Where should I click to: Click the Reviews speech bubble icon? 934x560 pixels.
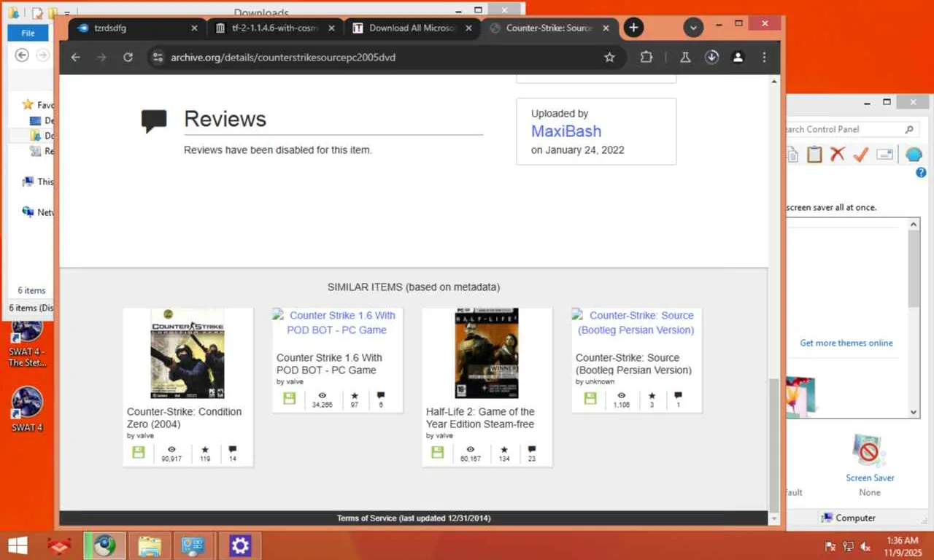(x=153, y=121)
